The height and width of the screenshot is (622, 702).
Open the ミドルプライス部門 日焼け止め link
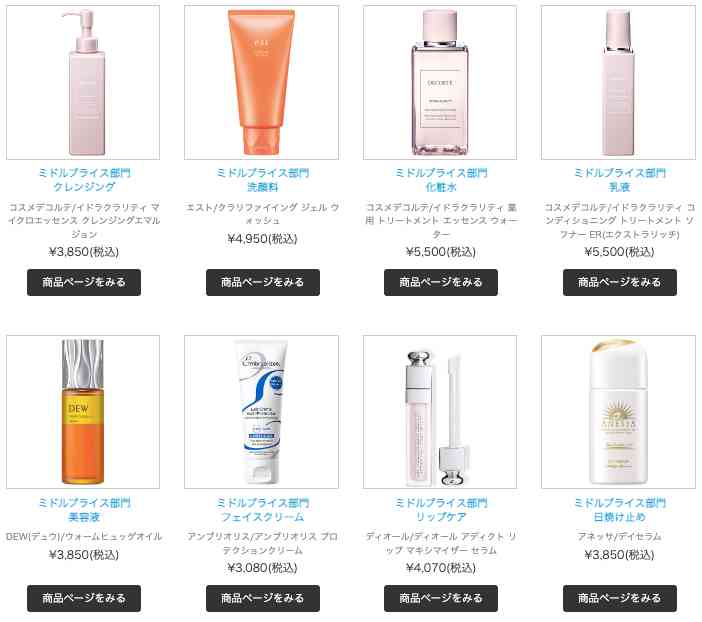(620, 510)
